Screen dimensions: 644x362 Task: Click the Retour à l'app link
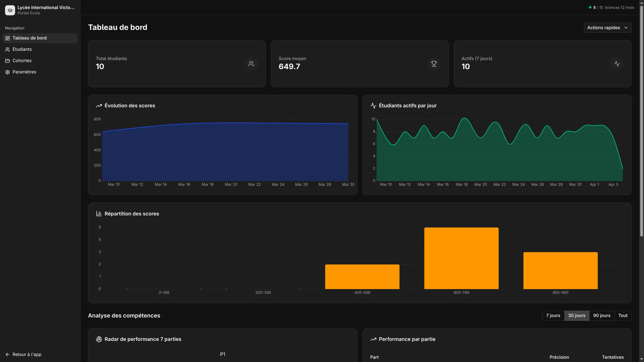click(x=23, y=354)
